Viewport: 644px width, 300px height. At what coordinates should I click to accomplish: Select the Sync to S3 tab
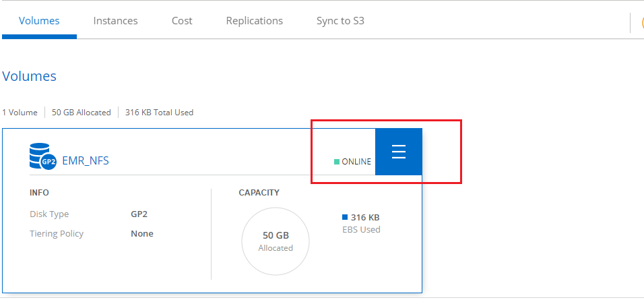[340, 21]
